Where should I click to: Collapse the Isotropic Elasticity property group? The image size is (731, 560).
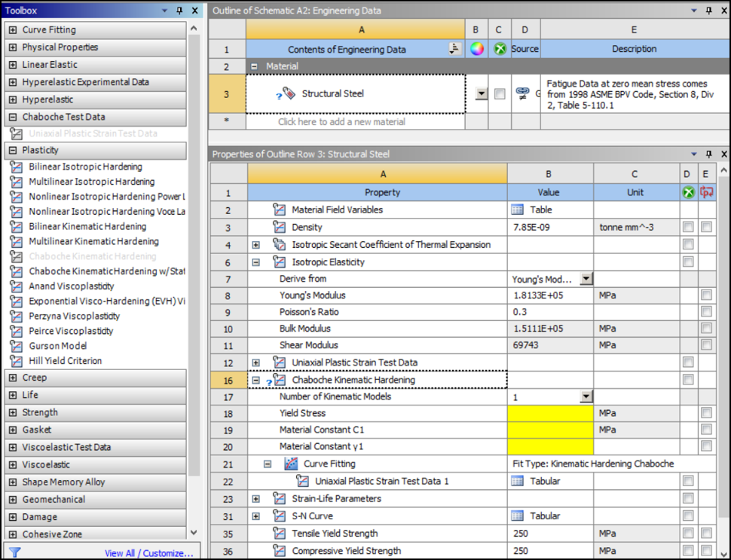point(256,262)
